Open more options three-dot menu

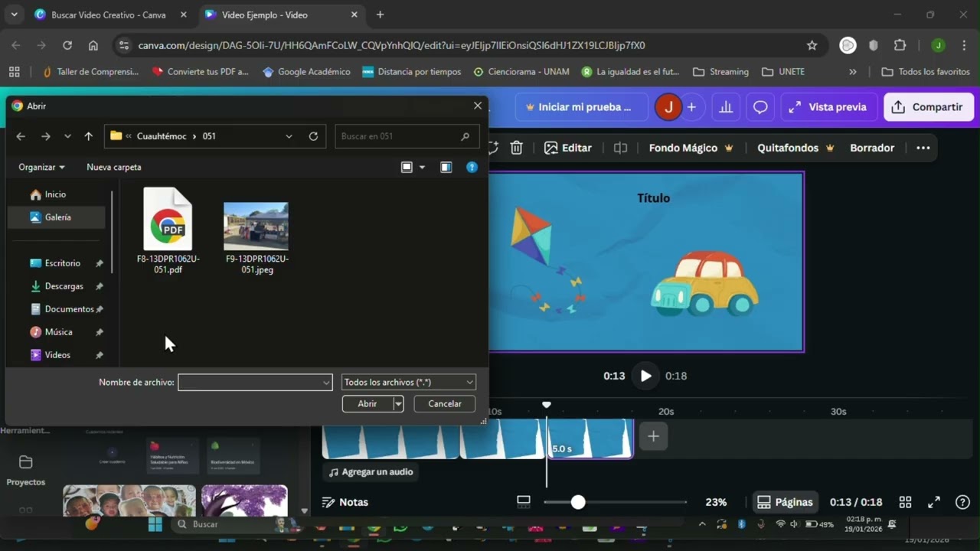[x=923, y=148]
